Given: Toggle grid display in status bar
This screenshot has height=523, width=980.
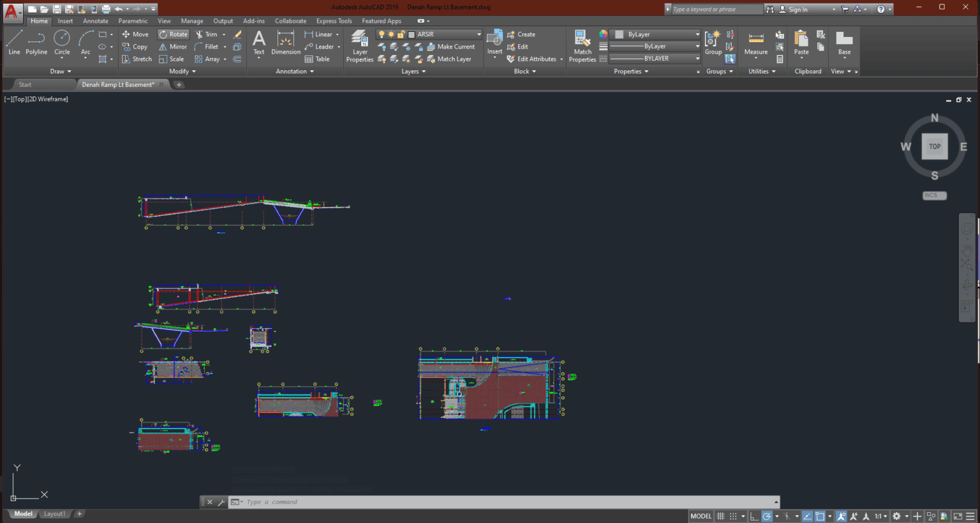Looking at the screenshot, I should point(720,516).
